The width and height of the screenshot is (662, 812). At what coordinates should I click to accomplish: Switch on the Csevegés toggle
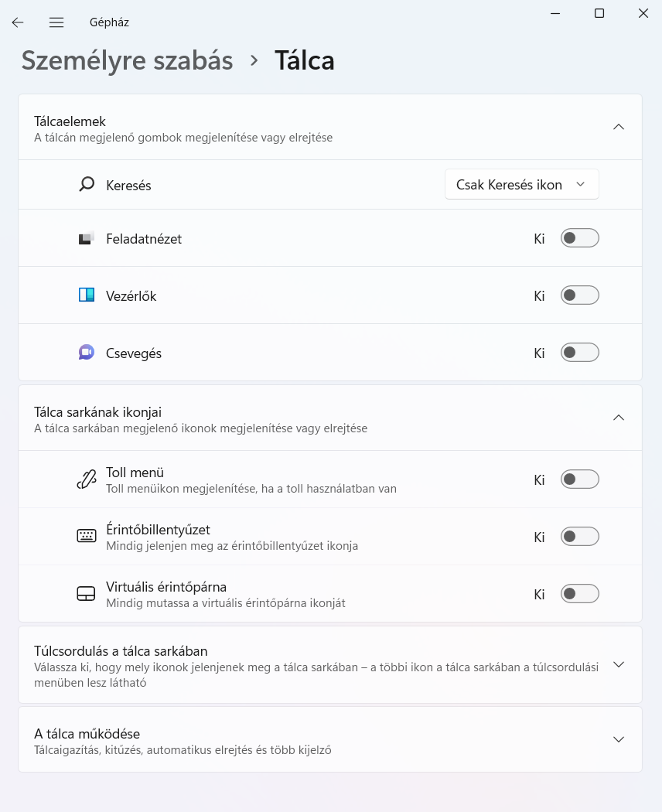click(580, 353)
